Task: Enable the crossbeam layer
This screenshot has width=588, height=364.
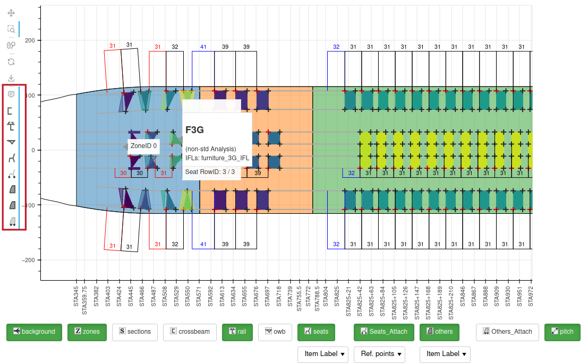Action: tap(190, 332)
